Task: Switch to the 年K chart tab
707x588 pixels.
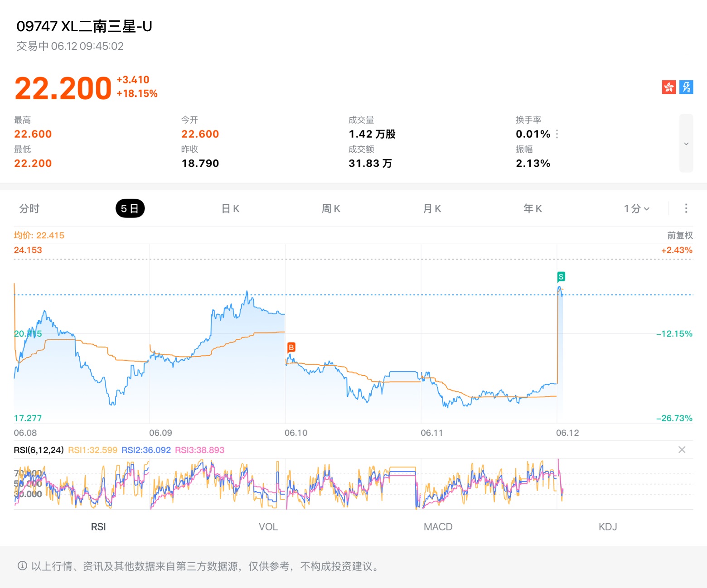Action: pos(533,208)
